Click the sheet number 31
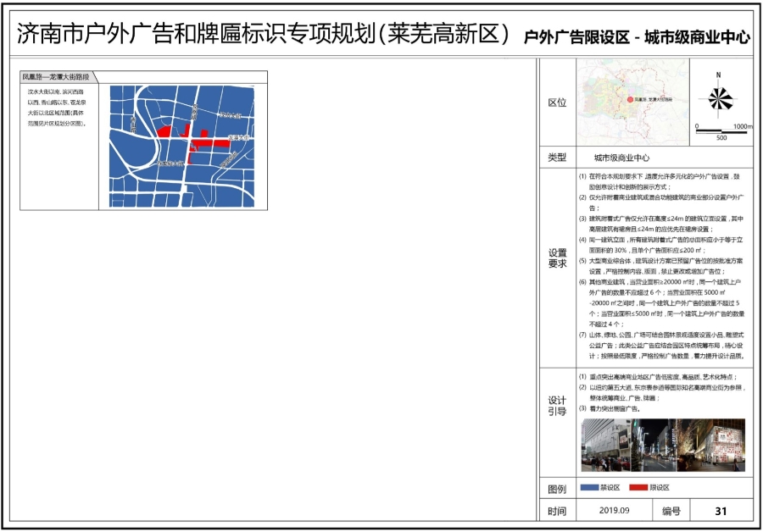The height and width of the screenshot is (532, 763). (x=721, y=511)
